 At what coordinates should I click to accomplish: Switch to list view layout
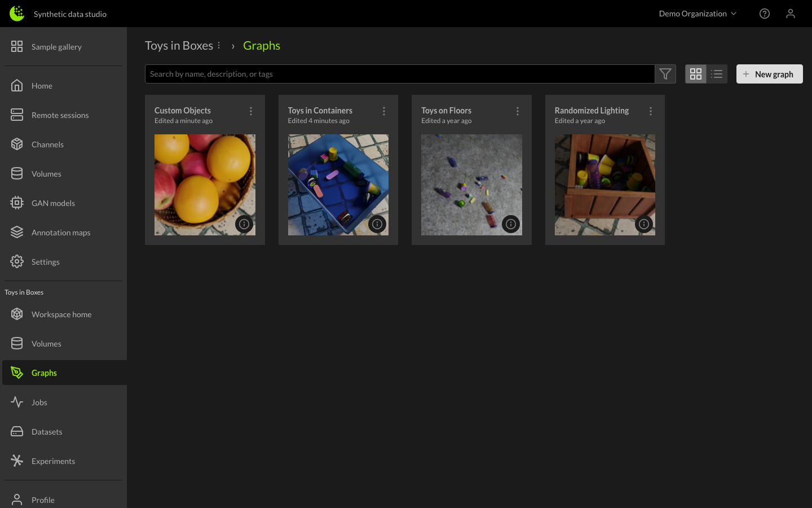tap(717, 74)
